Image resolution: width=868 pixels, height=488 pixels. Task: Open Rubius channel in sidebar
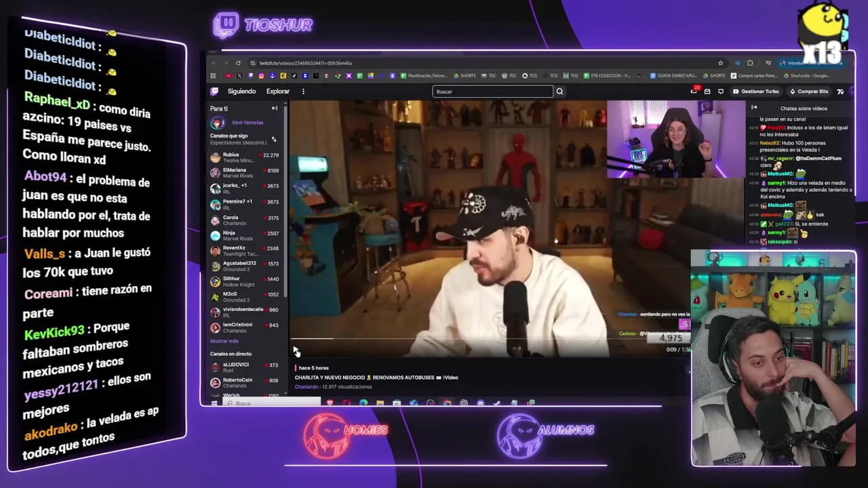pyautogui.click(x=244, y=157)
